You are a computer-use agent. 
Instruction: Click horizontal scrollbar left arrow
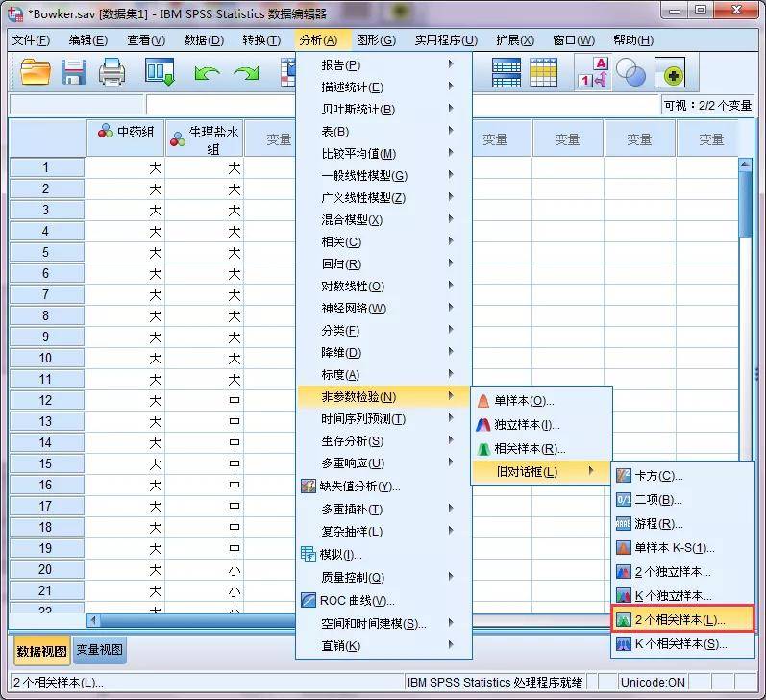(93, 621)
